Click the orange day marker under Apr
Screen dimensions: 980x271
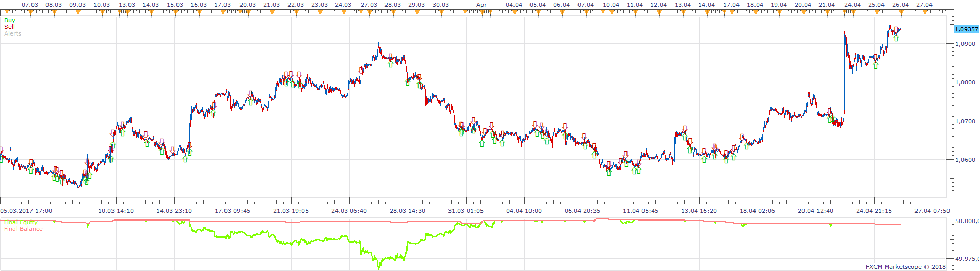pyautogui.click(x=481, y=12)
